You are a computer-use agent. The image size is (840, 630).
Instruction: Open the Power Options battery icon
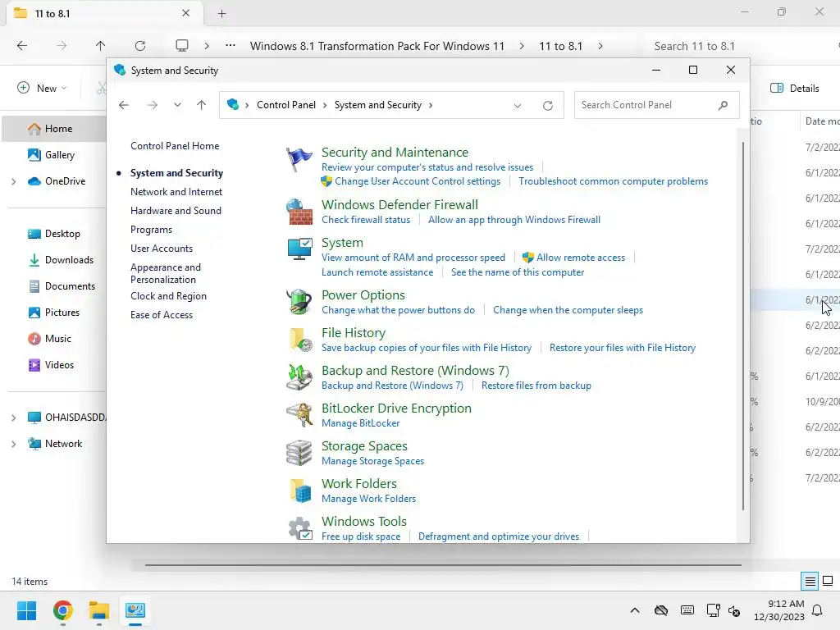[x=299, y=302]
